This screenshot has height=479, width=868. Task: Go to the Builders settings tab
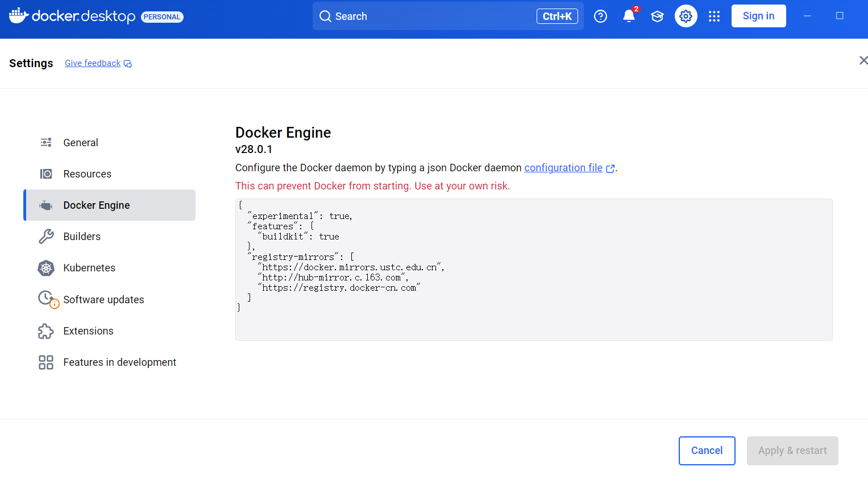pos(109,237)
